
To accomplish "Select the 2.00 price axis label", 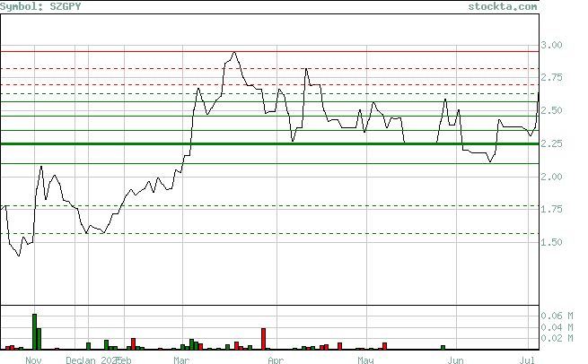I will pos(551,177).
